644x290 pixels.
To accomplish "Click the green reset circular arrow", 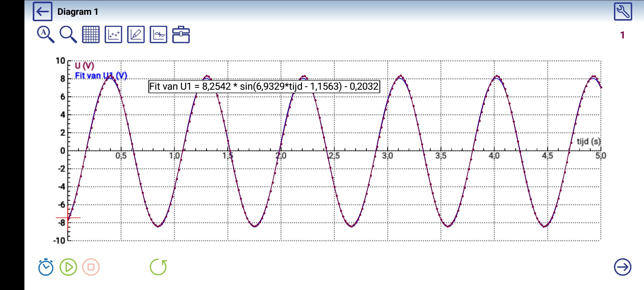I will click(158, 267).
